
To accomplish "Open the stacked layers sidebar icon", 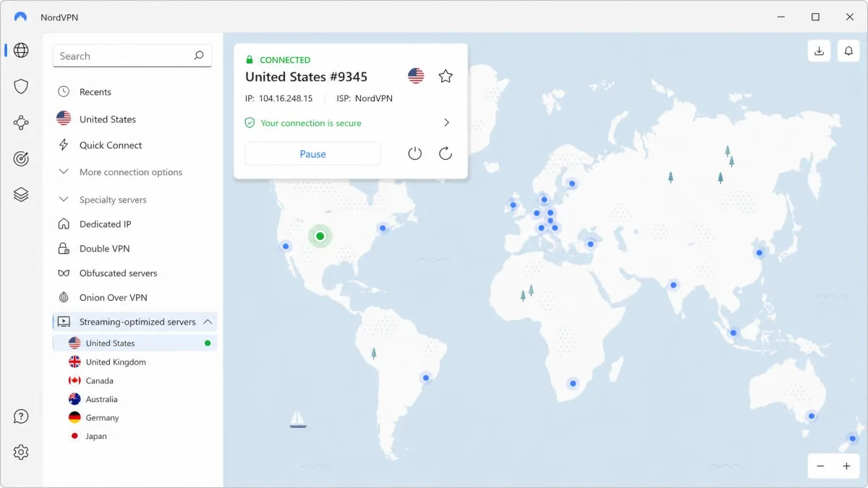I will point(21,194).
